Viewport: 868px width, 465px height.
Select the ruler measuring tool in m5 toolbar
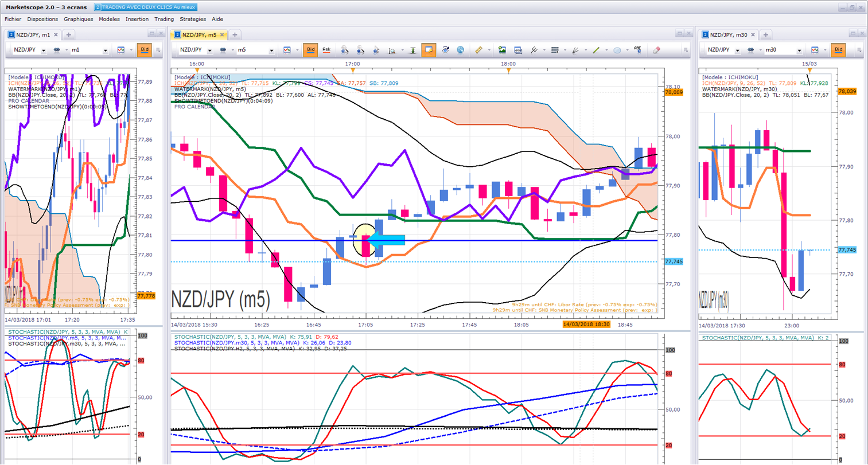pyautogui.click(x=478, y=50)
